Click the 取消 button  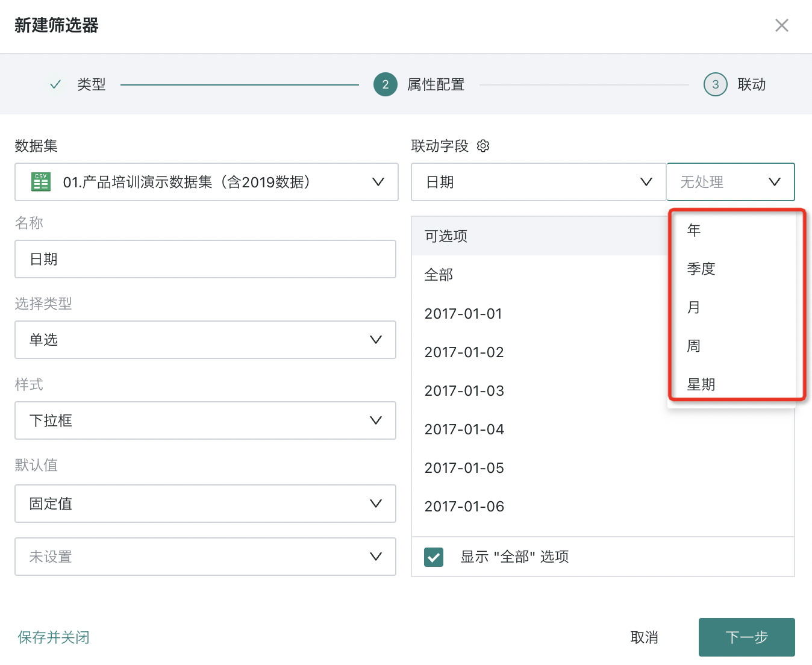[645, 637]
